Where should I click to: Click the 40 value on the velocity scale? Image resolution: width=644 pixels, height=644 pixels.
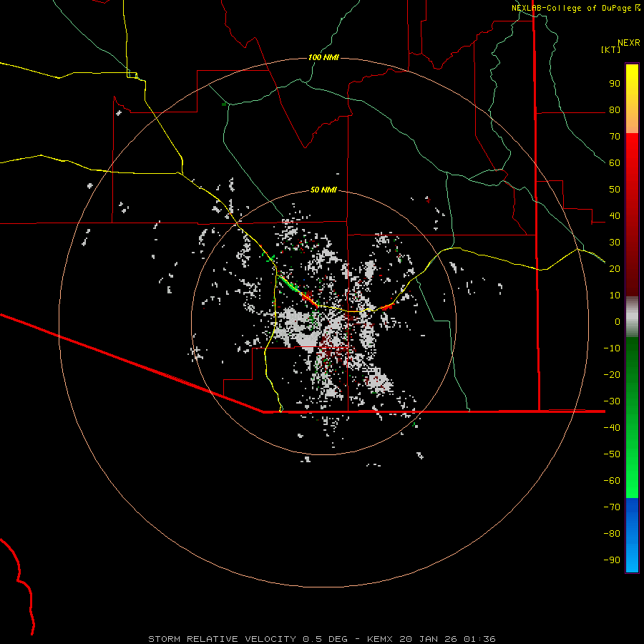[615, 216]
